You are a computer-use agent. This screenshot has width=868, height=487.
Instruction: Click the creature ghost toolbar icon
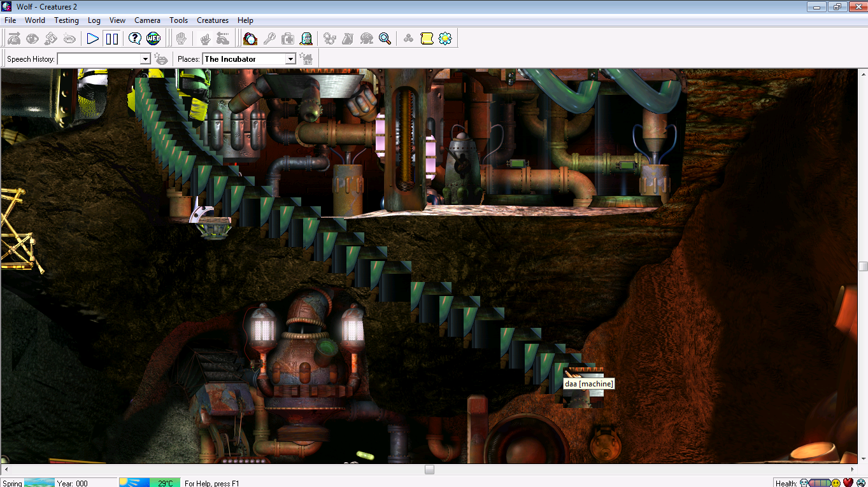(x=306, y=38)
